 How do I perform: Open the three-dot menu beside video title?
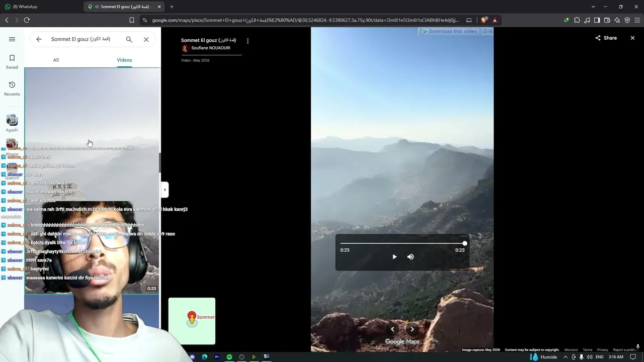pyautogui.click(x=248, y=41)
